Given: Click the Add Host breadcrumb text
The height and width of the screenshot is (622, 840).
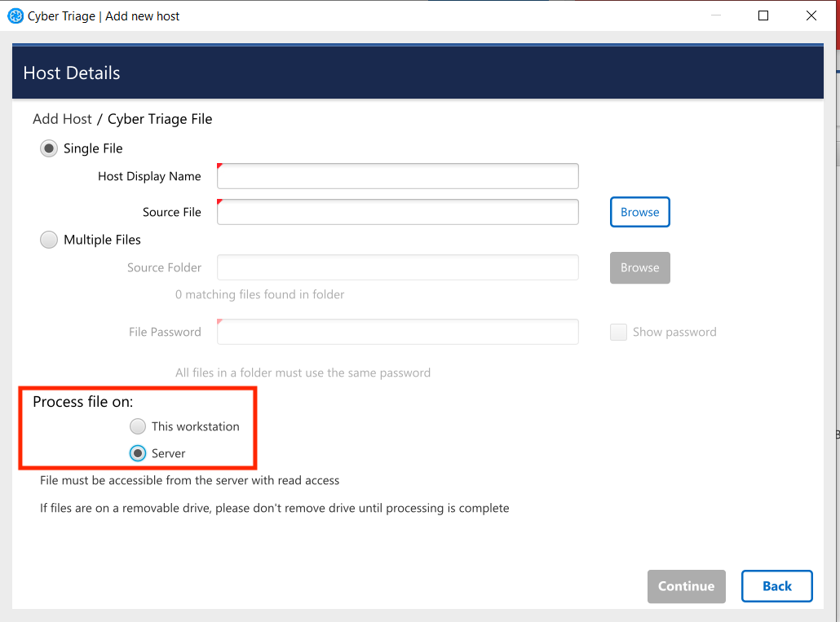Looking at the screenshot, I should (x=62, y=119).
